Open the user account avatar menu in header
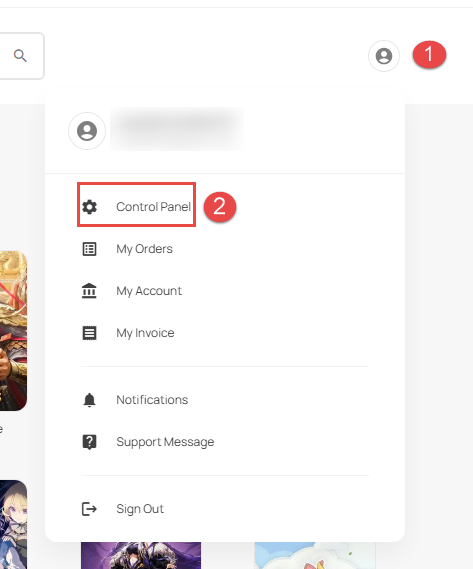The width and height of the screenshot is (473, 569). pos(384,56)
